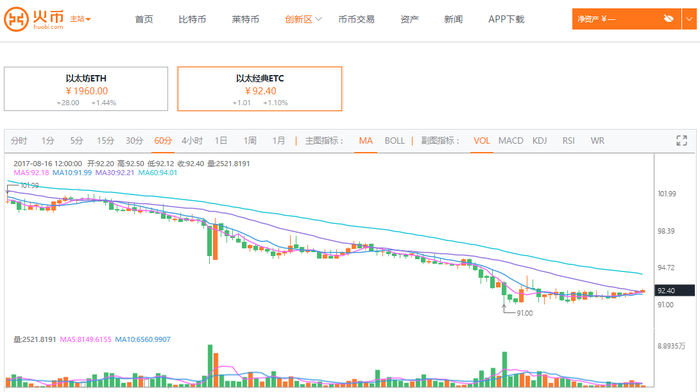Switch chart to 15分 interval
The image size is (700, 392).
[105, 141]
